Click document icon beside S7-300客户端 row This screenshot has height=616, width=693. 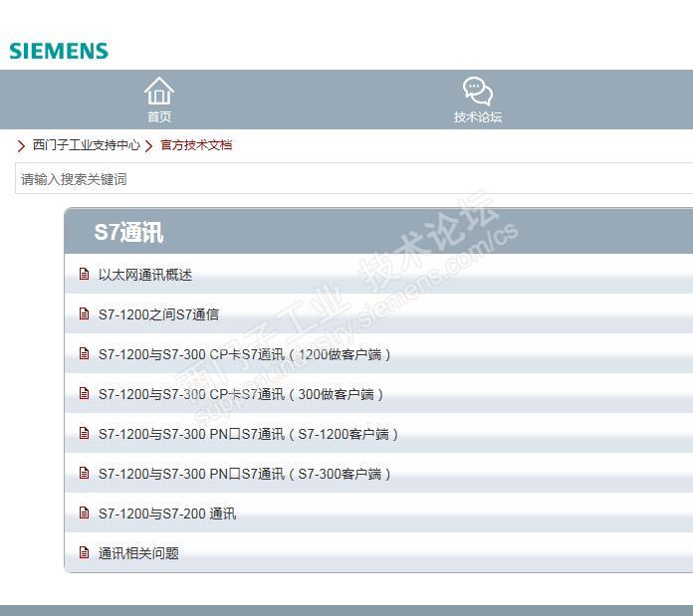[84, 473]
